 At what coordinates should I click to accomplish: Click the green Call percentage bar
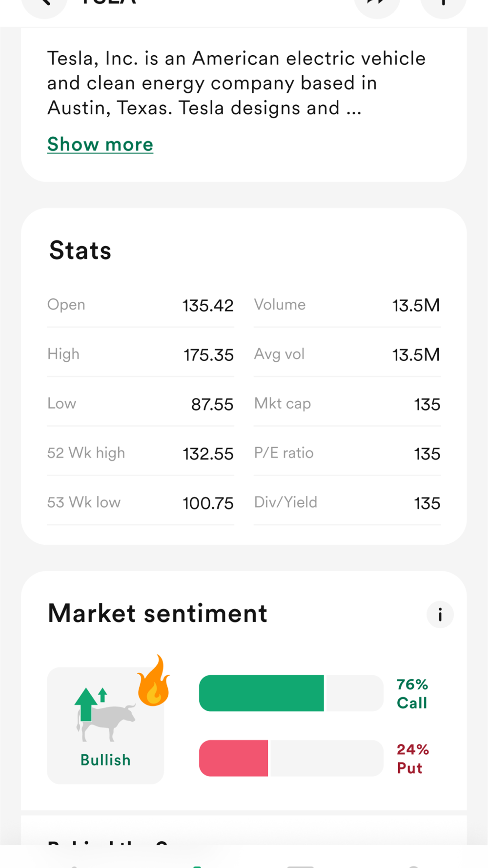tap(262, 693)
